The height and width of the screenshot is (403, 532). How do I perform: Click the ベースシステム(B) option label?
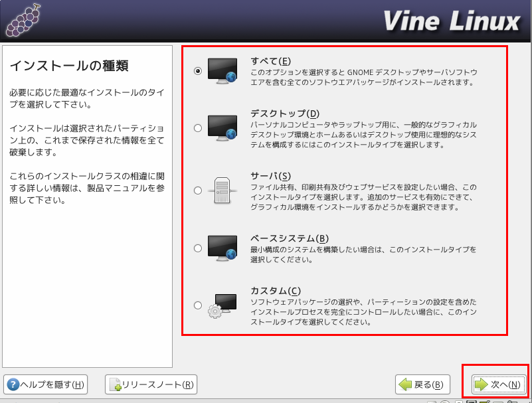(x=290, y=238)
